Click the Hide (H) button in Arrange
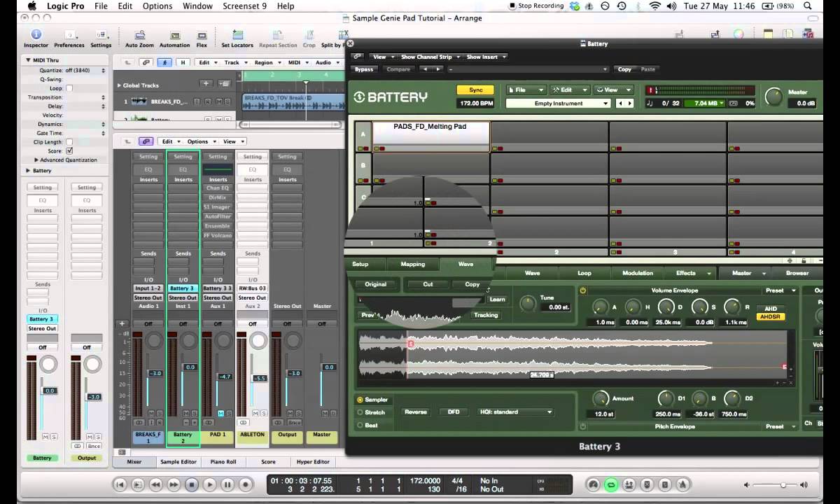The image size is (840, 504). 183,62
